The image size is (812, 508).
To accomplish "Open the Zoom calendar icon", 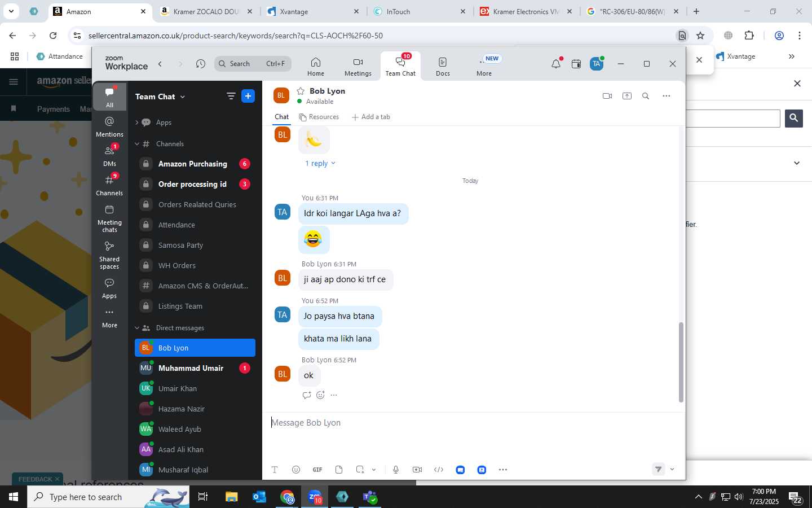I will point(576,64).
